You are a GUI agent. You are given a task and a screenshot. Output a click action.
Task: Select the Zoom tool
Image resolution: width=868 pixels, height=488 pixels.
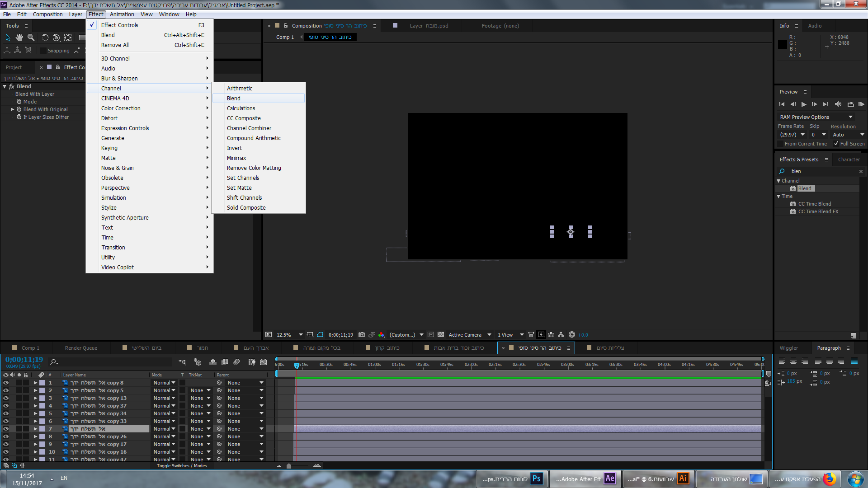pyautogui.click(x=31, y=38)
